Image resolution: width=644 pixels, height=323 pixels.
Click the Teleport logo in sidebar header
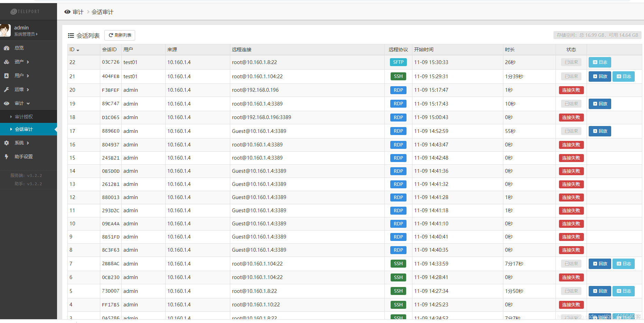(x=25, y=11)
